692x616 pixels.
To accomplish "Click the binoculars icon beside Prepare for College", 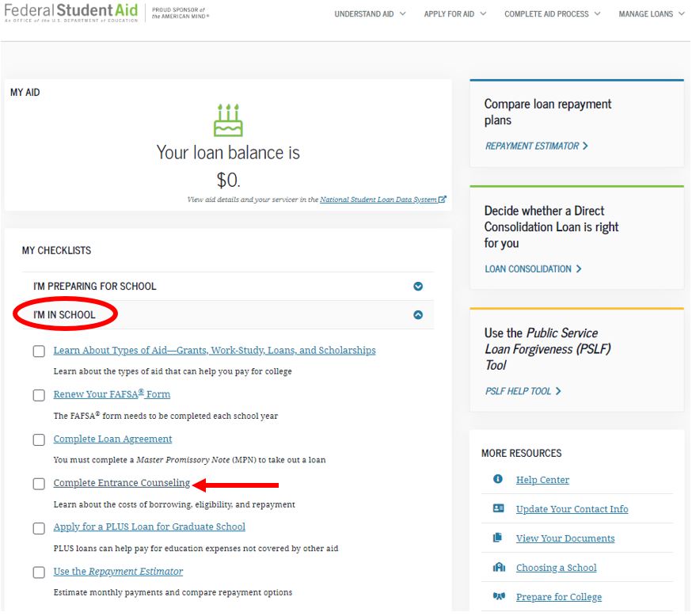I will 499,596.
